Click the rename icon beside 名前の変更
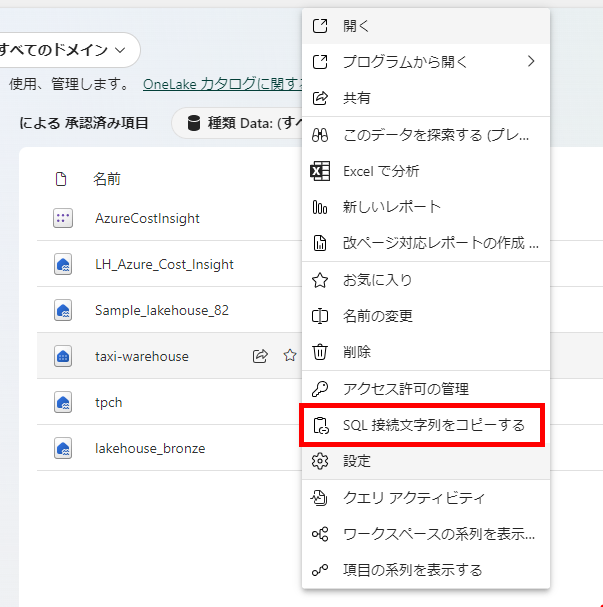This screenshot has width=603, height=607. (x=320, y=316)
